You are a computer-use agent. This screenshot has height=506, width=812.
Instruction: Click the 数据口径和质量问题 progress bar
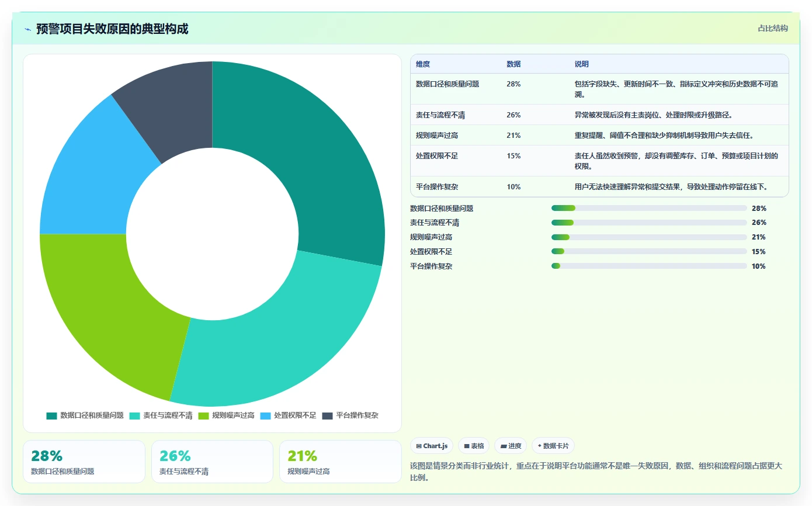(x=649, y=208)
